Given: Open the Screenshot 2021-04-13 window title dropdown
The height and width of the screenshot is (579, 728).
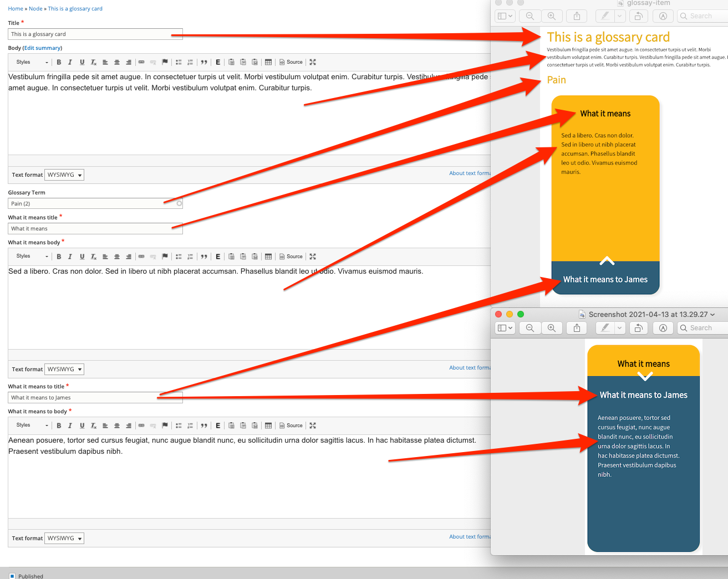Looking at the screenshot, I should pos(712,314).
